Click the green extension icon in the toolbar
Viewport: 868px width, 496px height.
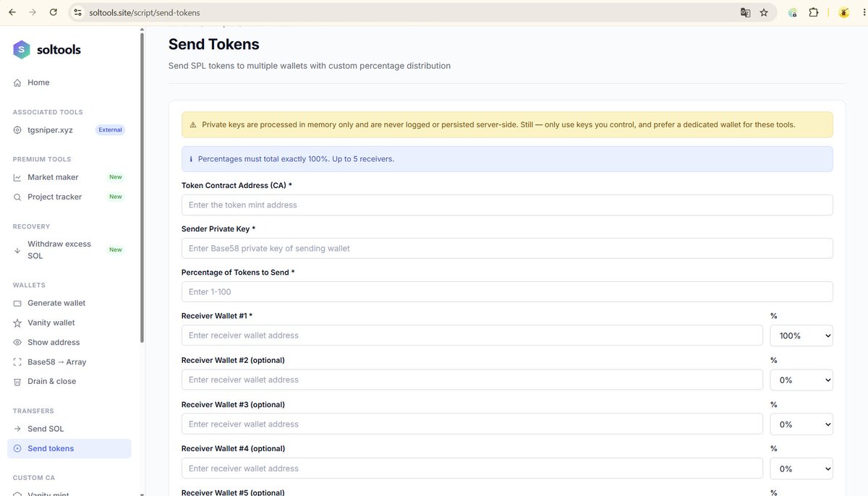(x=793, y=12)
